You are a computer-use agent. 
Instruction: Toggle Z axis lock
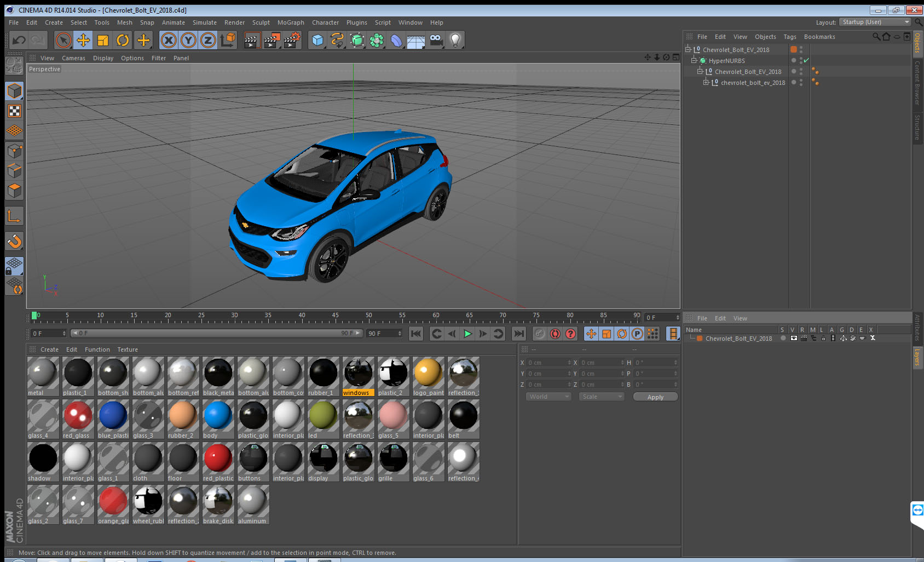(x=208, y=40)
